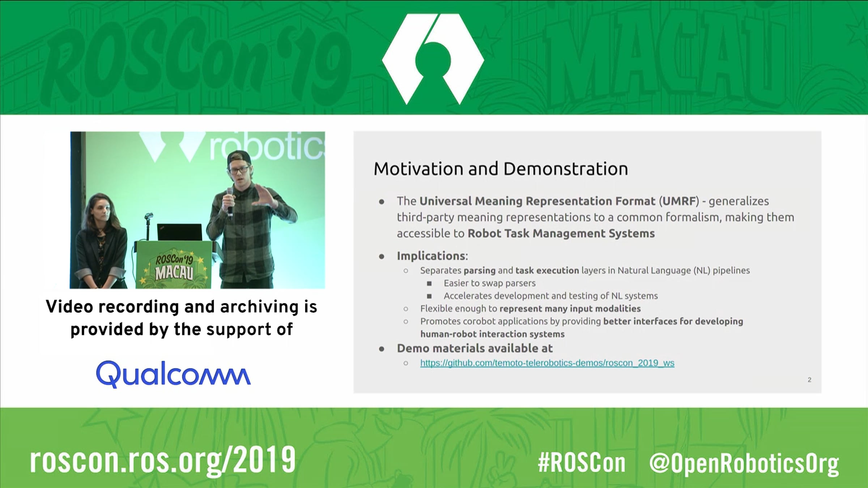Click the roscon.ros.org/2019 URL text

click(x=163, y=460)
